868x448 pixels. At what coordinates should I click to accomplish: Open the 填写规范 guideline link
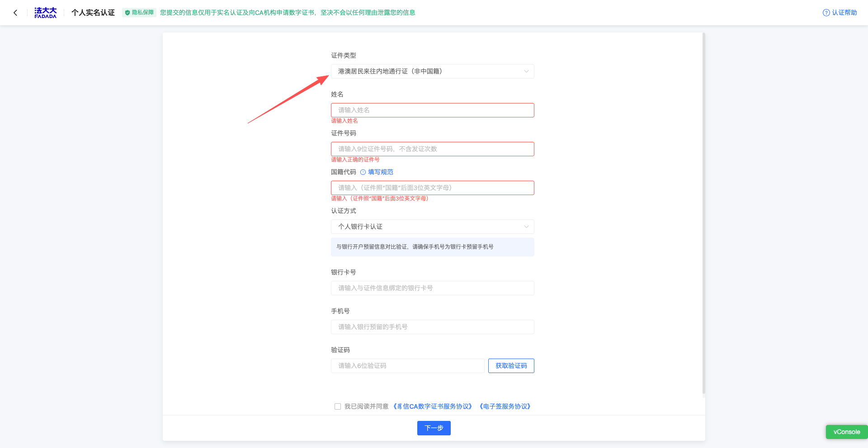click(x=380, y=172)
